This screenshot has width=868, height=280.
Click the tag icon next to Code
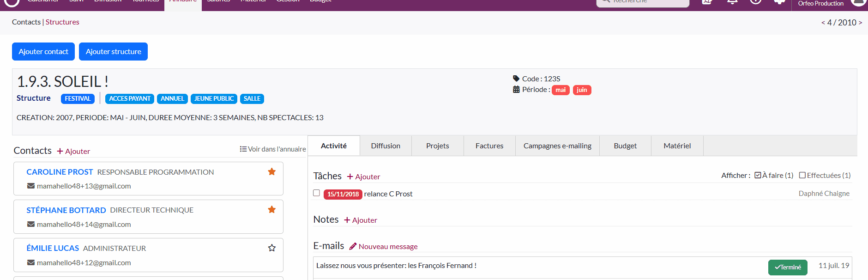pos(516,79)
